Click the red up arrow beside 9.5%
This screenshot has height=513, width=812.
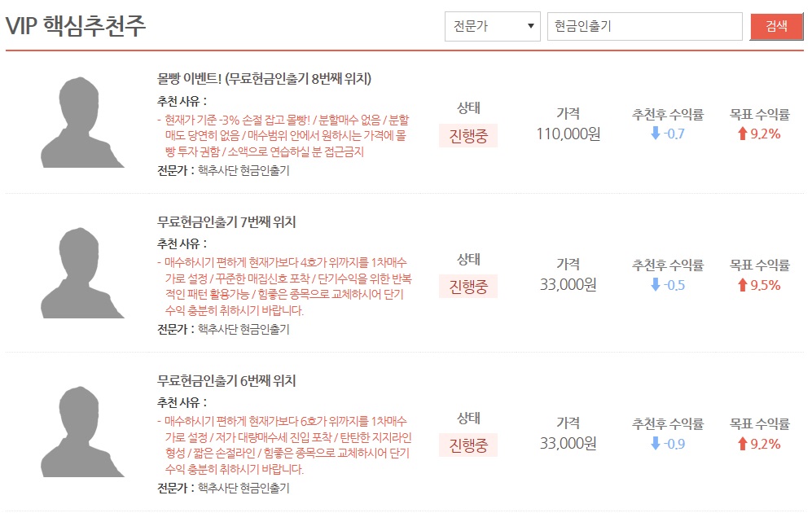(743, 285)
